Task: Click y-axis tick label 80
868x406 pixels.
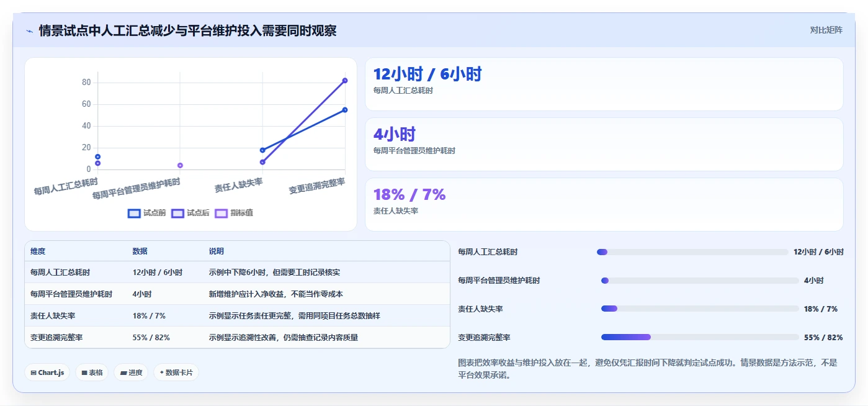Action: [x=86, y=83]
